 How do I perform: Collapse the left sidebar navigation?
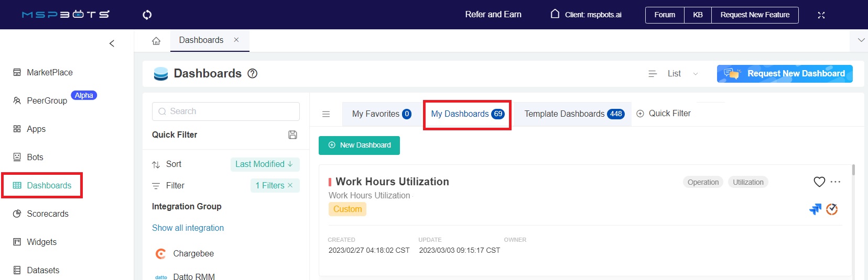click(x=112, y=43)
